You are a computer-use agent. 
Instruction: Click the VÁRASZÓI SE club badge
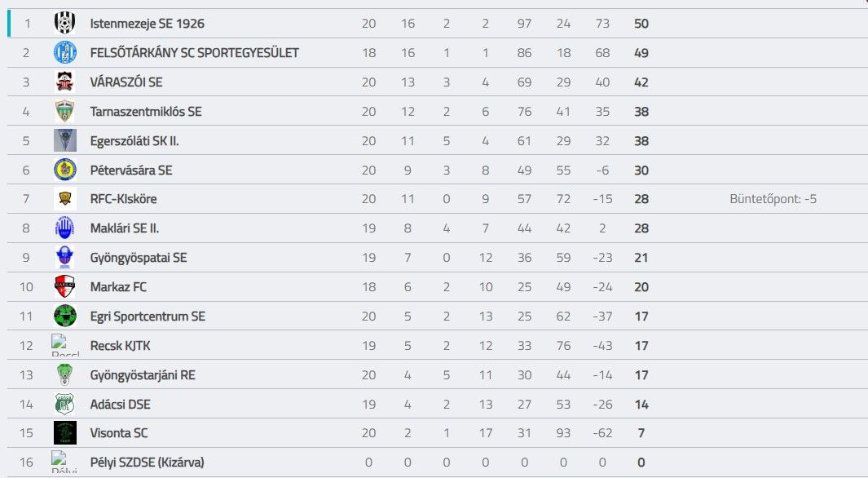click(x=64, y=82)
